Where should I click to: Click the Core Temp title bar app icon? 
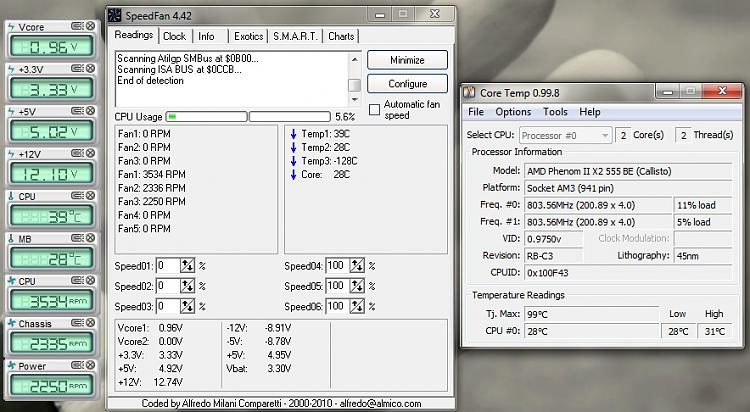(469, 92)
